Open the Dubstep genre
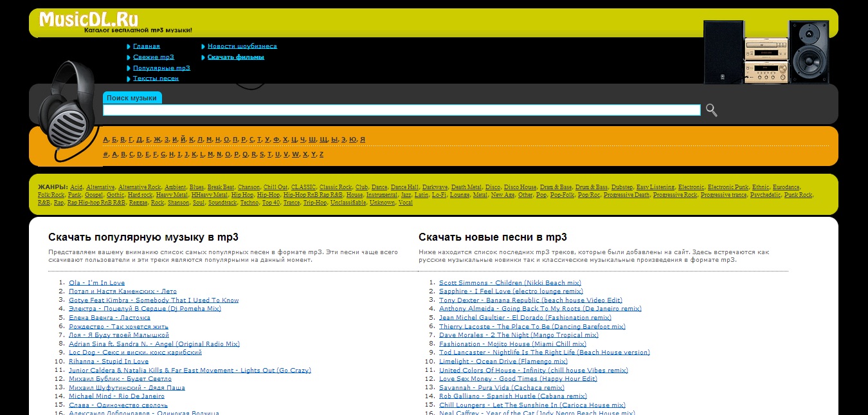 (x=622, y=187)
